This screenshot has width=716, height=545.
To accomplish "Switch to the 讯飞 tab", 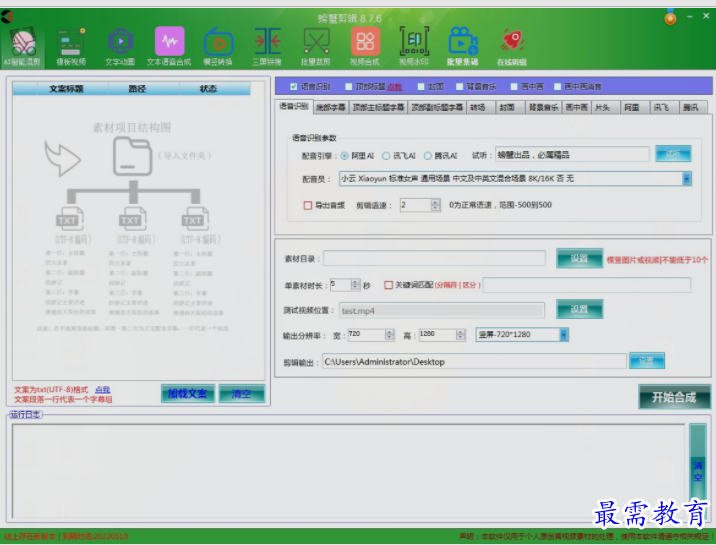I will point(664,108).
